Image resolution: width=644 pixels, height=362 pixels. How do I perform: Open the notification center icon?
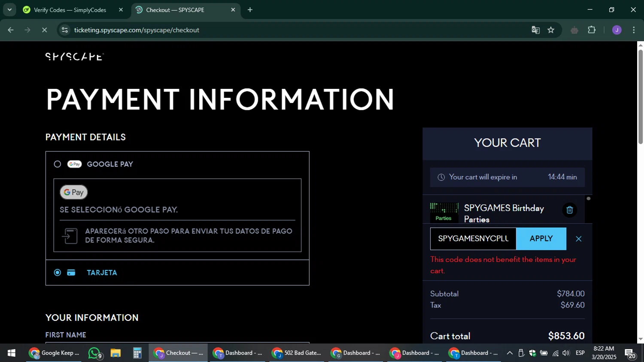[630, 353]
